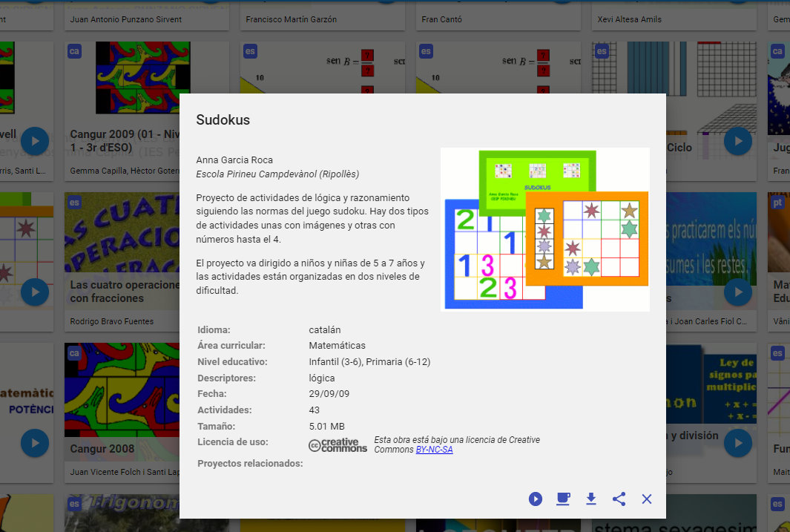
Task: Open the Cangur 2008 thumbnail
Action: click(122, 390)
